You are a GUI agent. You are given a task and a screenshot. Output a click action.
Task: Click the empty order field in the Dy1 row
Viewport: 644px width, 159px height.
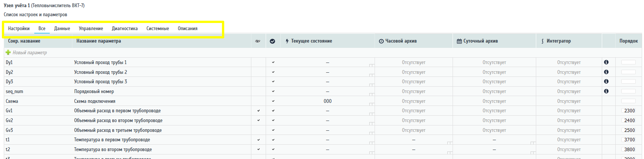pos(628,62)
